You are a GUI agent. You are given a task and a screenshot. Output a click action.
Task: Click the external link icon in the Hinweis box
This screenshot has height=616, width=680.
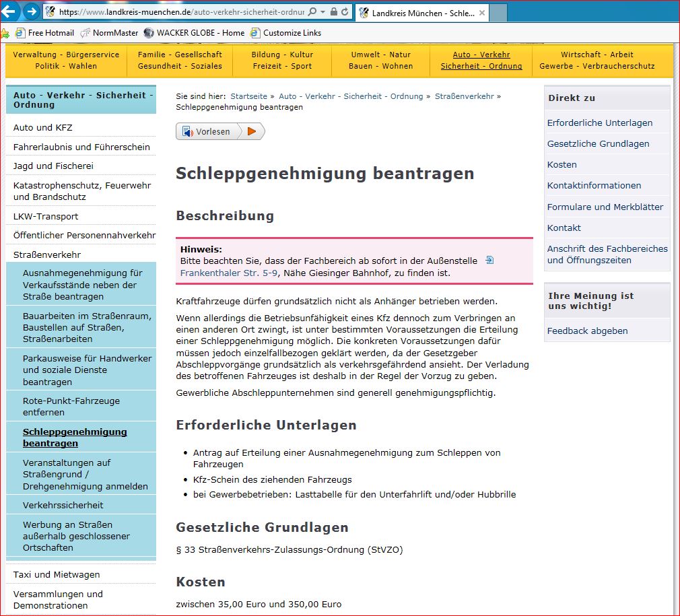(x=489, y=260)
